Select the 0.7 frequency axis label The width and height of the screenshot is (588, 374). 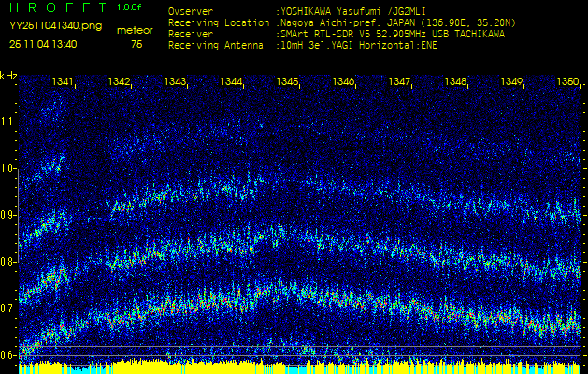tap(8, 308)
